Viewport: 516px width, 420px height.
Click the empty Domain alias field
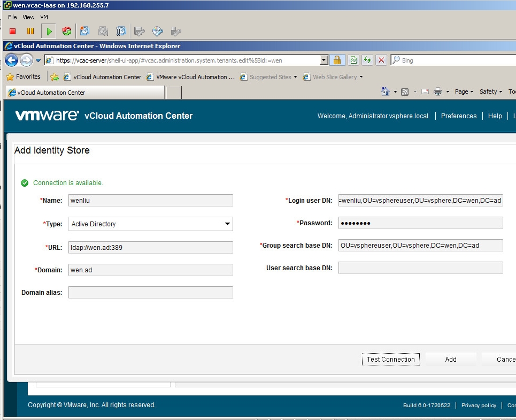point(151,292)
